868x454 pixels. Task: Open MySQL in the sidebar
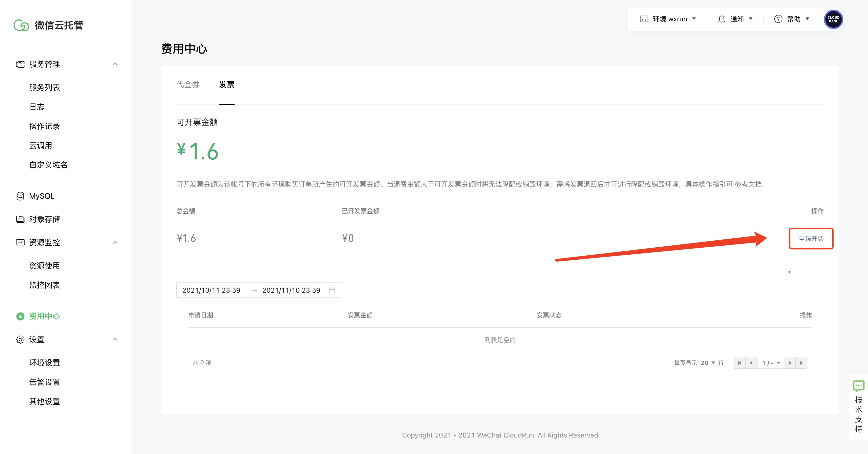point(41,196)
